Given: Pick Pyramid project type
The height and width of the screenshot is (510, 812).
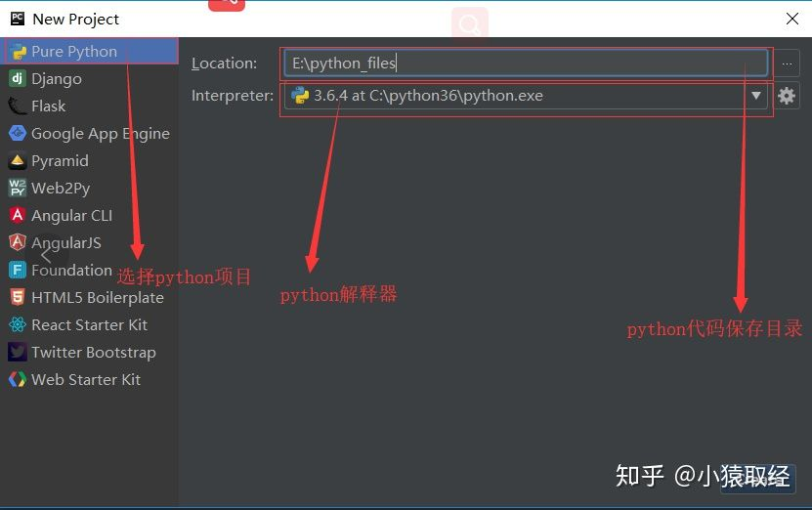Looking at the screenshot, I should click(89, 161).
